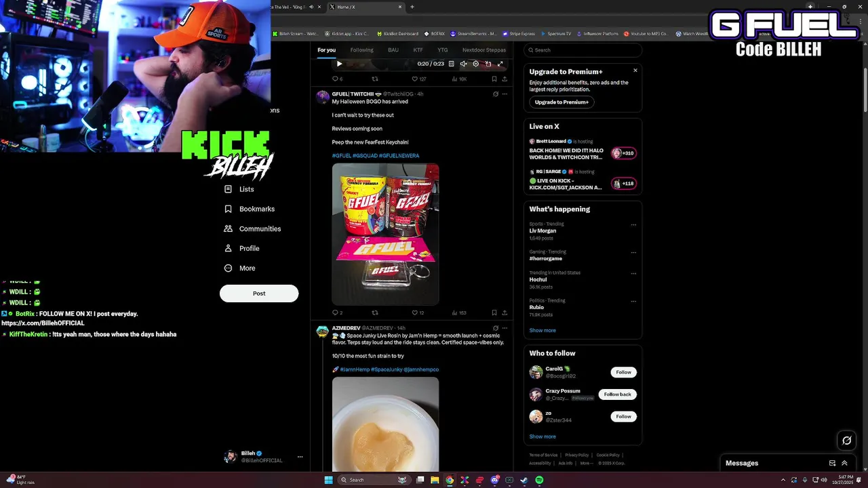868x488 pixels.
Task: Open more options for #horrorgame trend
Action: pos(633,253)
